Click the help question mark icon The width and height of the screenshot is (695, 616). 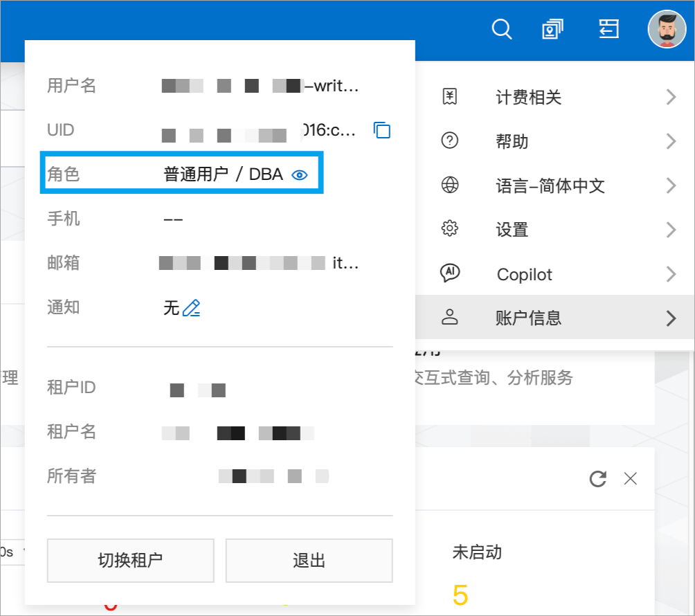tap(450, 141)
